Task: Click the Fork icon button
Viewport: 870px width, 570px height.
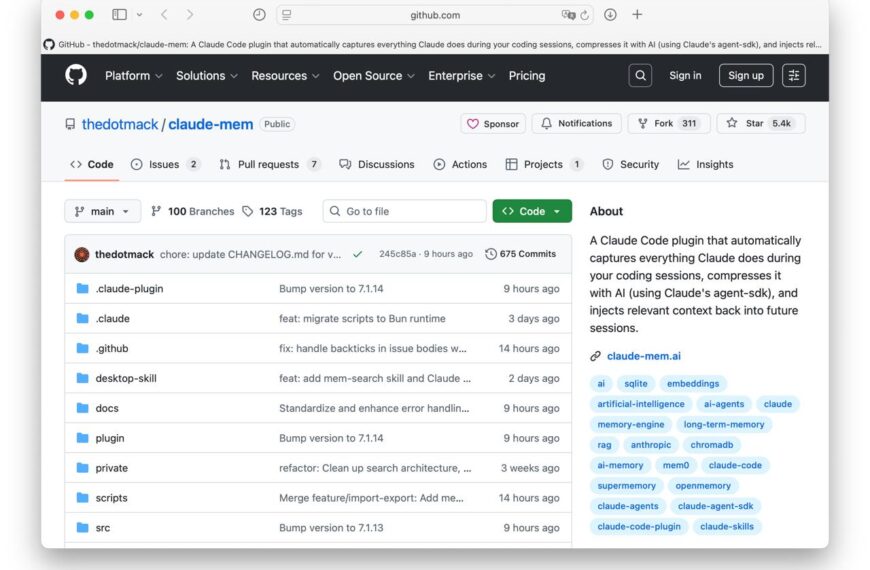Action: (x=643, y=123)
